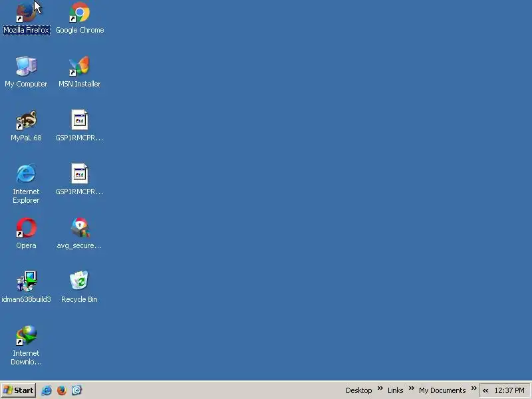The image size is (532, 399).
Task: Launch Internet Explorer from Quick Launch
Action: [47, 390]
